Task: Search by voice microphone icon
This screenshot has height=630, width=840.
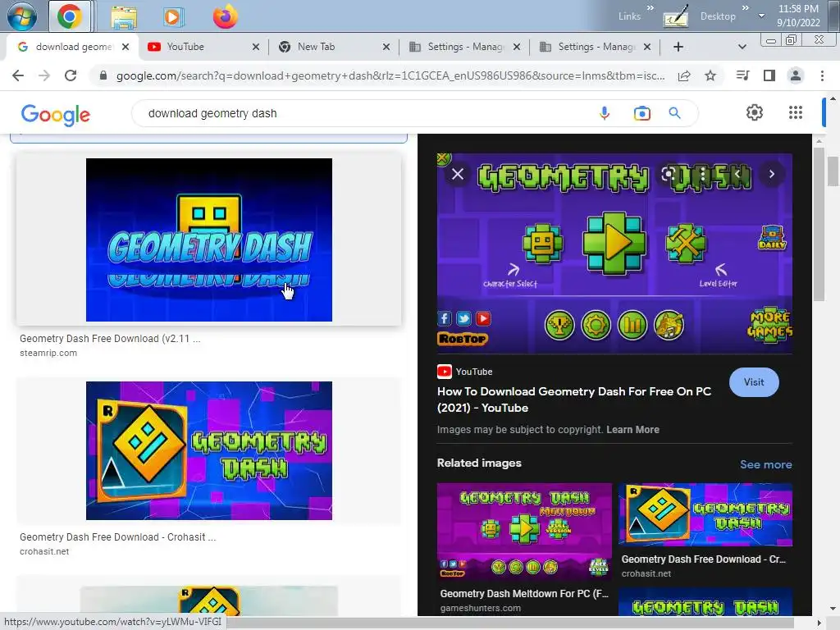Action: [x=605, y=113]
